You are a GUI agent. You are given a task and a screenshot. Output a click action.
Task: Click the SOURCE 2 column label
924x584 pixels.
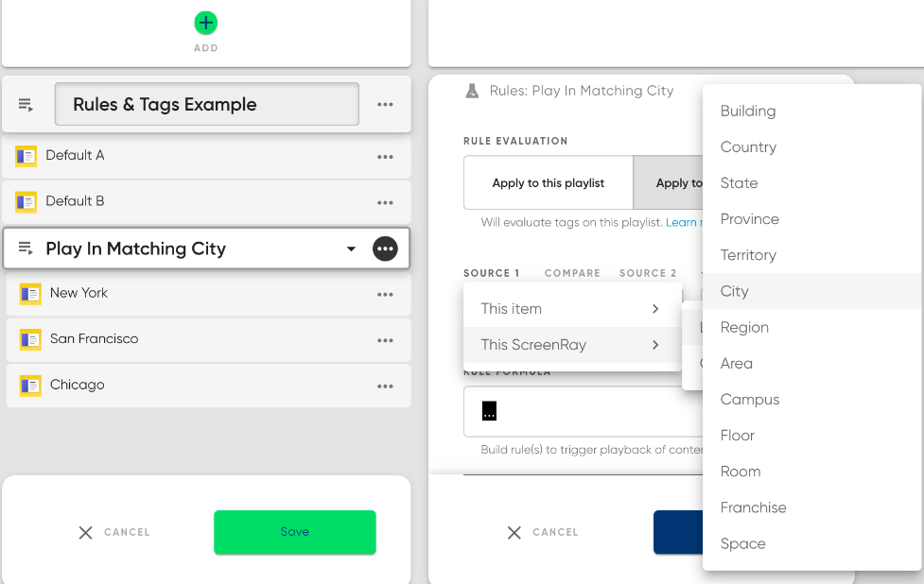(x=648, y=273)
